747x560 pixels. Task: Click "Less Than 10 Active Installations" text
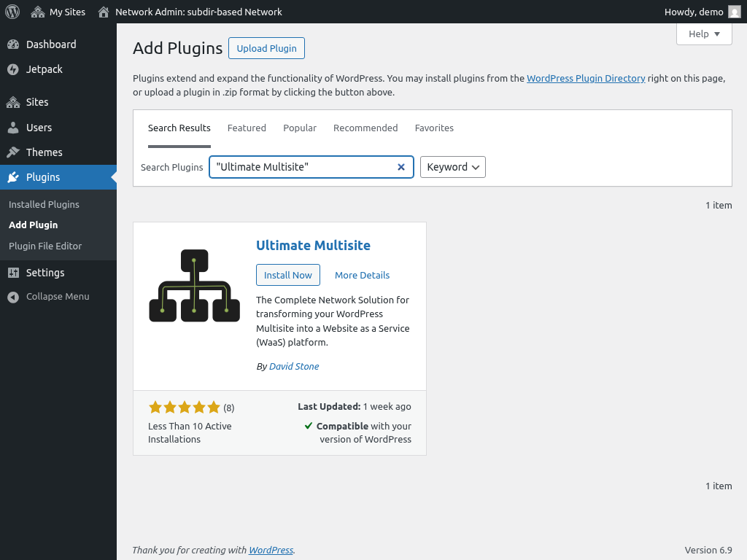point(190,433)
